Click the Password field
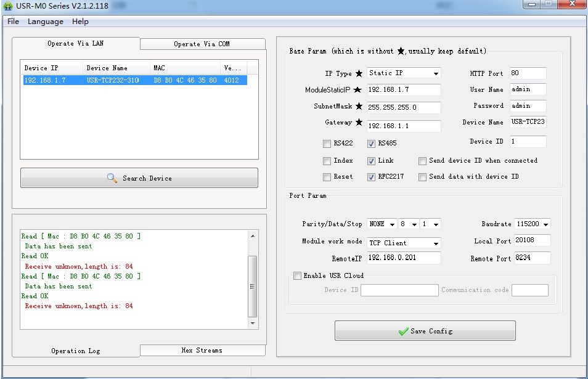Image resolution: width=588 pixels, height=379 pixels. [x=528, y=106]
